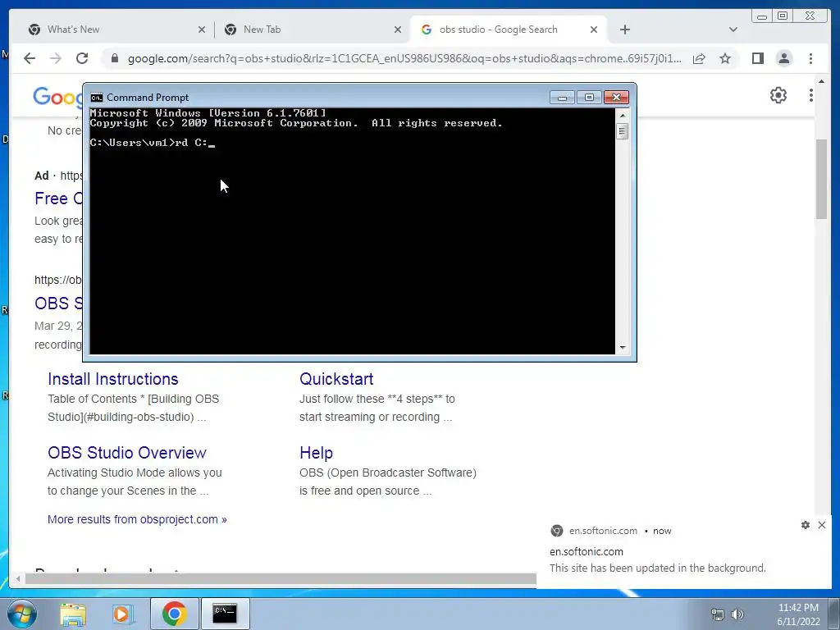Open Command Prompt system menu icon
840x630 pixels.
tap(97, 98)
